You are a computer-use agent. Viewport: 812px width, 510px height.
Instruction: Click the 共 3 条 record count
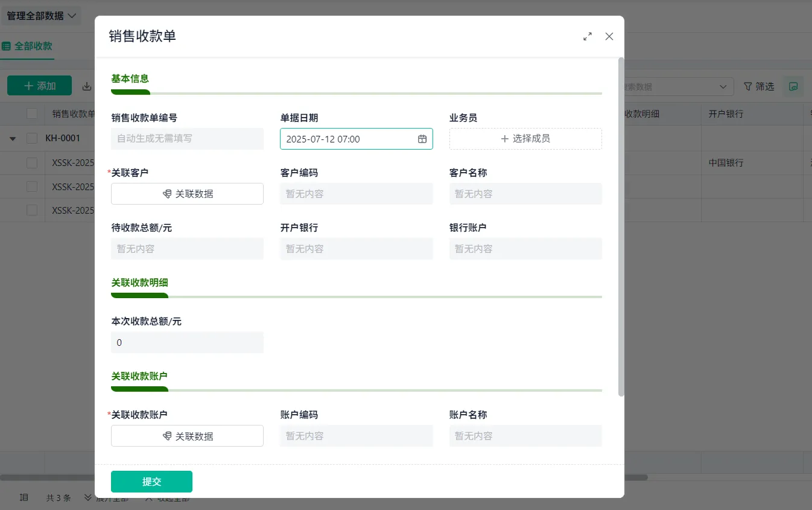click(x=59, y=498)
